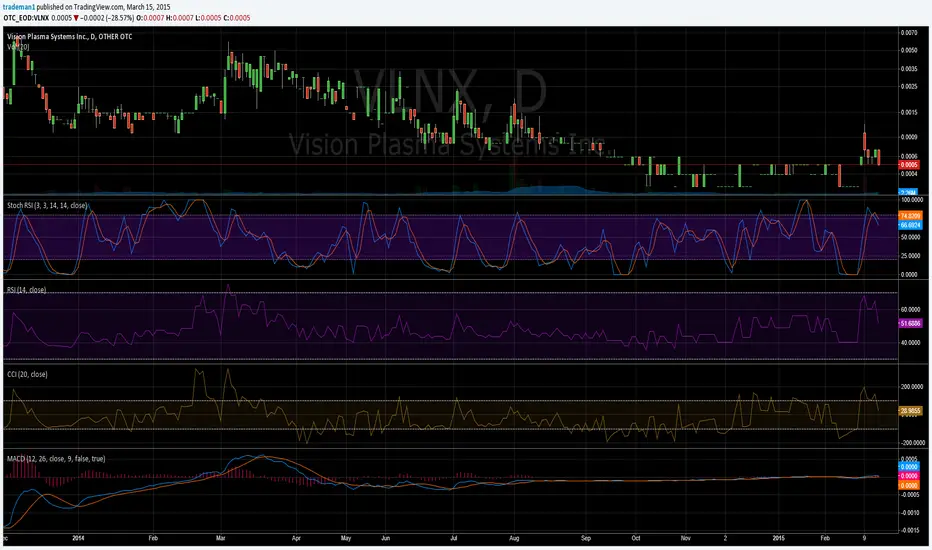Click the high value H:0.0007
This screenshot has height=550, width=932.
point(180,18)
